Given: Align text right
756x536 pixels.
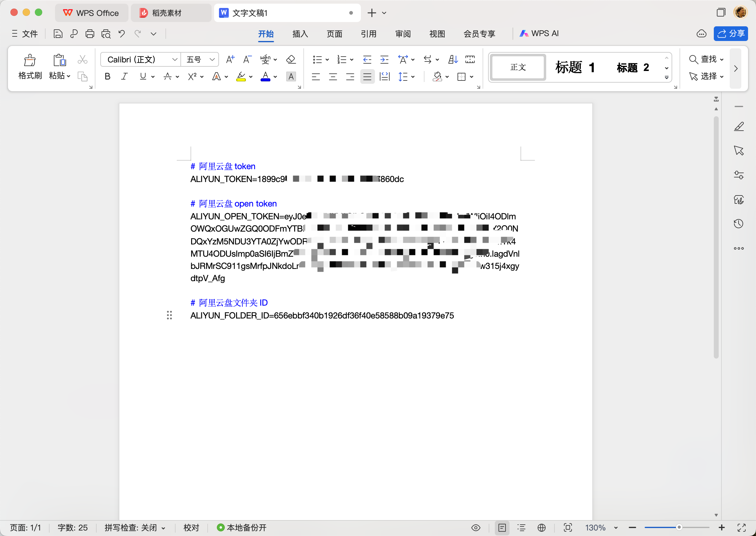Looking at the screenshot, I should [x=350, y=77].
